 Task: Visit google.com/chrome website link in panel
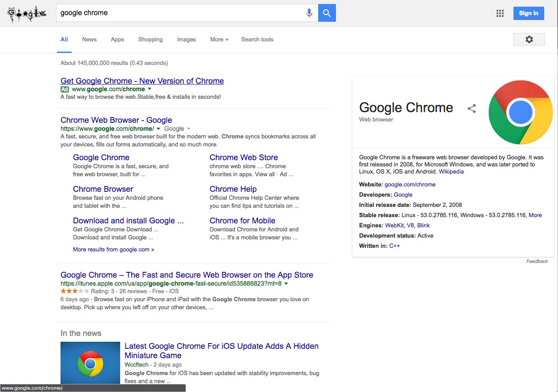(410, 184)
